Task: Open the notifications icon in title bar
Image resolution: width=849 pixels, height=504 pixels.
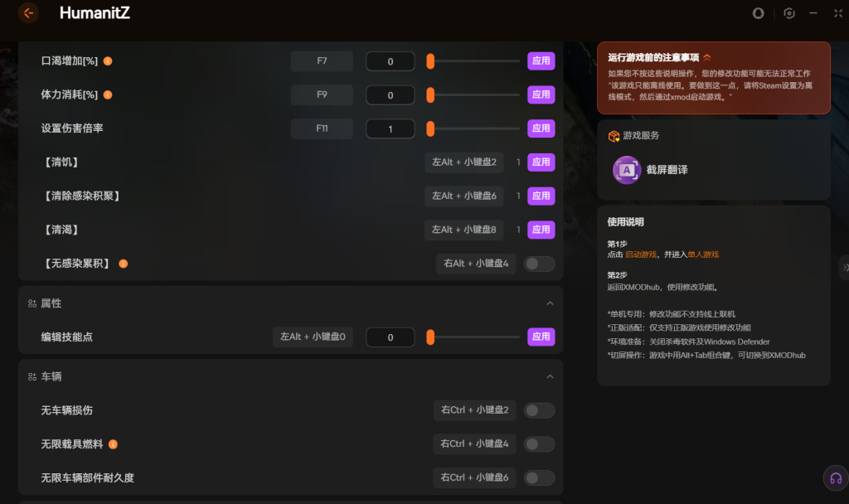Action: (x=758, y=13)
